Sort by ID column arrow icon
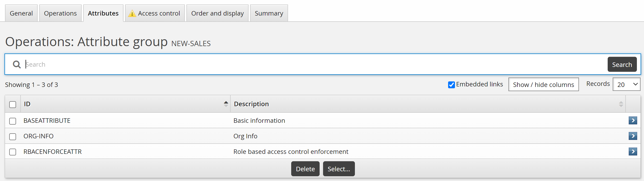Viewport: 644px width, 181px height. [x=226, y=104]
